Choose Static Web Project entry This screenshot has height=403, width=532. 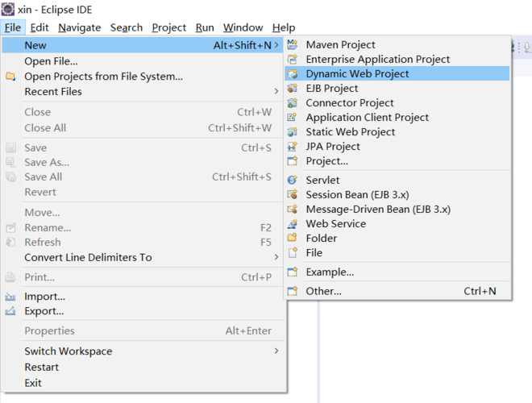397,132
